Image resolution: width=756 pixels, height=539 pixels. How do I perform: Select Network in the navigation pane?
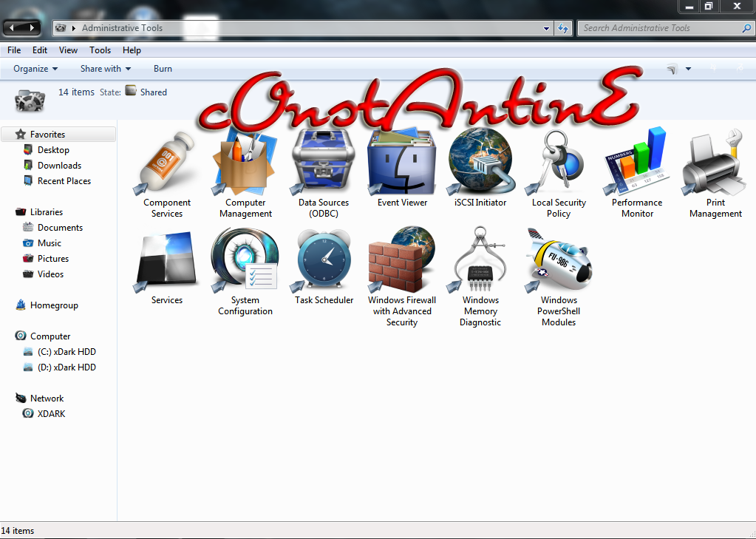tap(47, 398)
